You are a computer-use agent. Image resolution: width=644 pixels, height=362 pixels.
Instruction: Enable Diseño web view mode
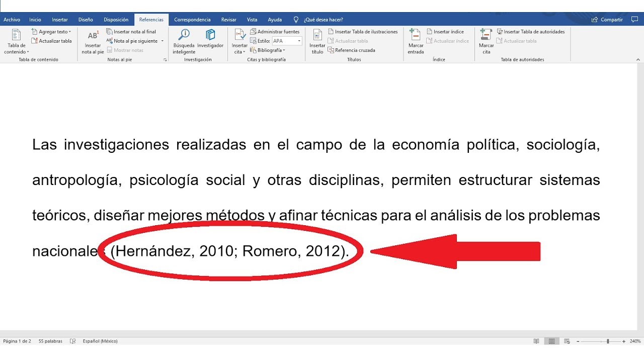coord(567,341)
